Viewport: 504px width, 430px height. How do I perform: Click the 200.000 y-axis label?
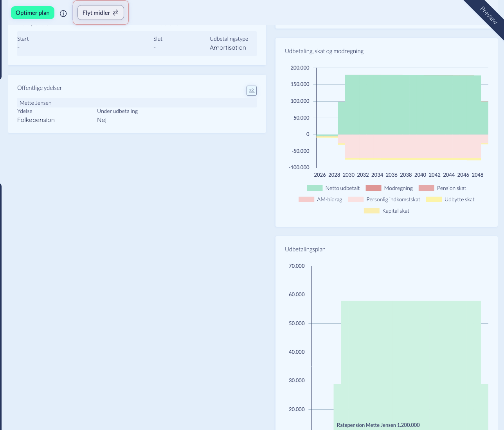[x=300, y=68]
